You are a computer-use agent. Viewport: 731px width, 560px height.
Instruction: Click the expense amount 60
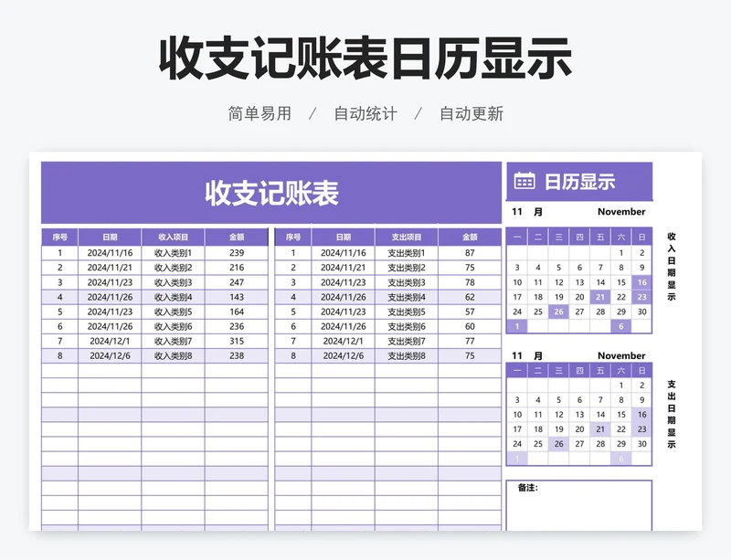pos(470,326)
